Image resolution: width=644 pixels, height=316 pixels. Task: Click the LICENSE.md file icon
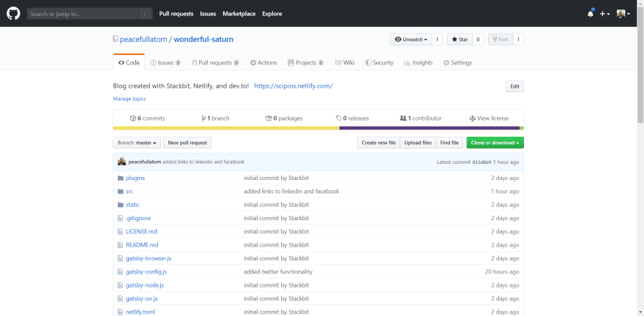pyautogui.click(x=120, y=231)
